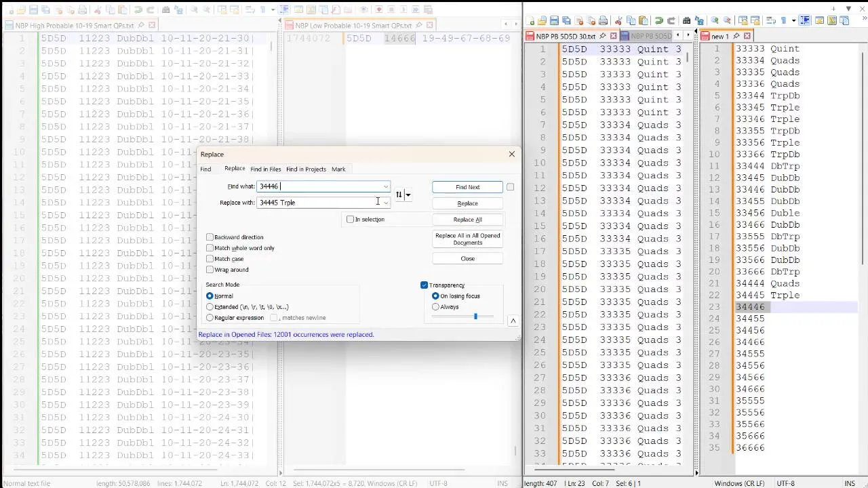Enable Match case checkbox

(210, 259)
